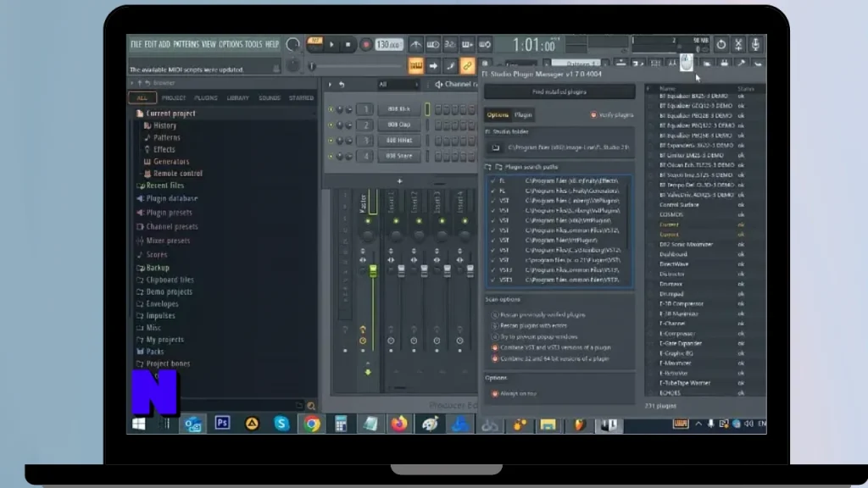The height and width of the screenshot is (488, 868).
Task: Open the Outlook icon in the taskbar
Action: [x=192, y=424]
